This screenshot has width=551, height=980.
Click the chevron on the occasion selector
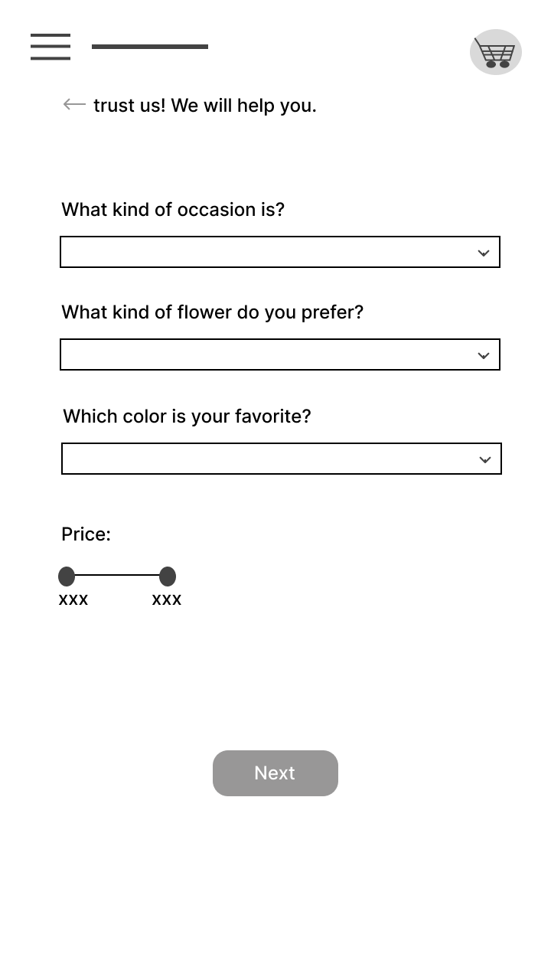[x=483, y=252]
